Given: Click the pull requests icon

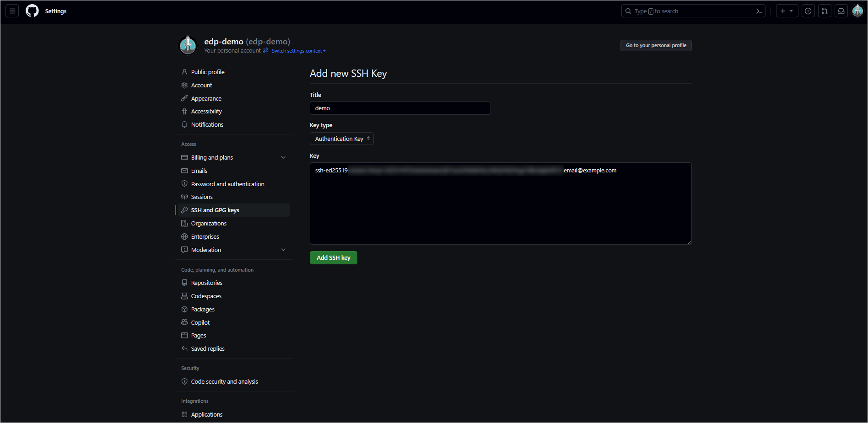Looking at the screenshot, I should click(825, 11).
